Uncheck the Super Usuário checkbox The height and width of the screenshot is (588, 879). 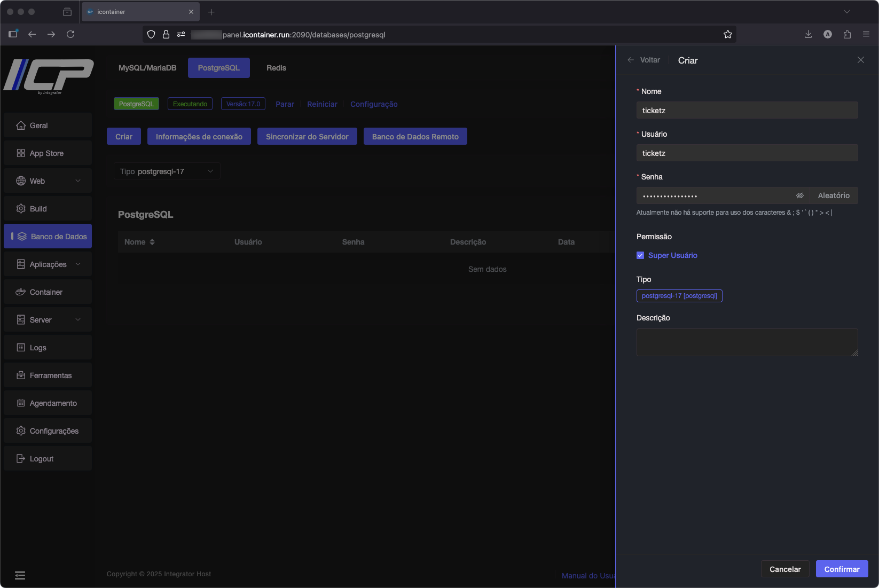point(640,255)
